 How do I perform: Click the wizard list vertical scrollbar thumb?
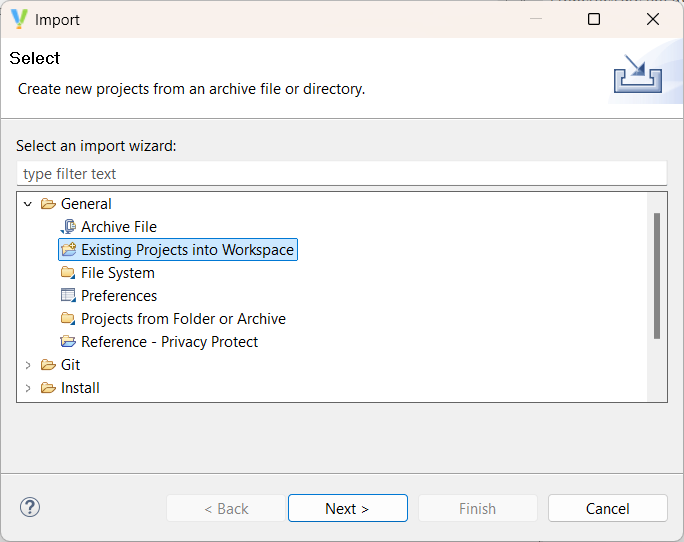point(657,276)
